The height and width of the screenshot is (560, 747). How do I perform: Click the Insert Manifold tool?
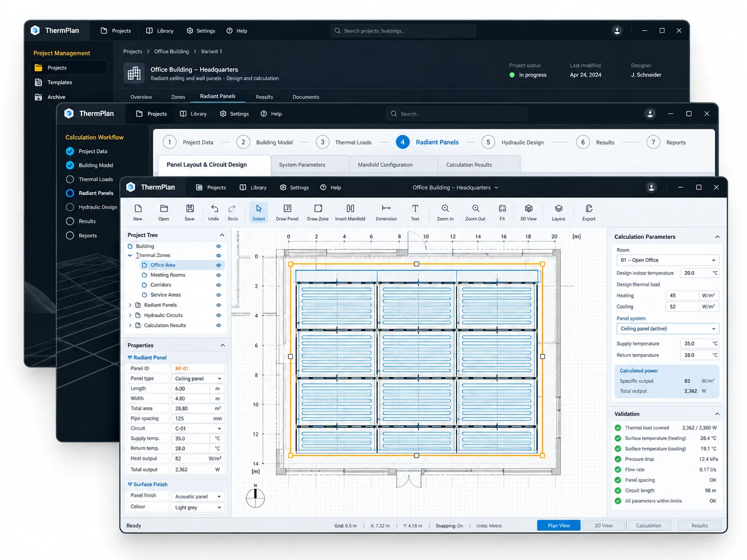click(350, 212)
